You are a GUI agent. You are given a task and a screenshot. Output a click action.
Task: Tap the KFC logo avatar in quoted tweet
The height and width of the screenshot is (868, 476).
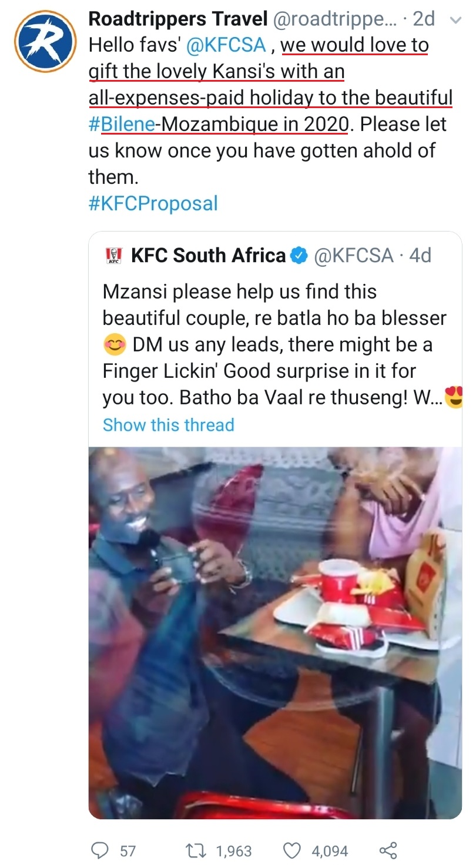[113, 255]
